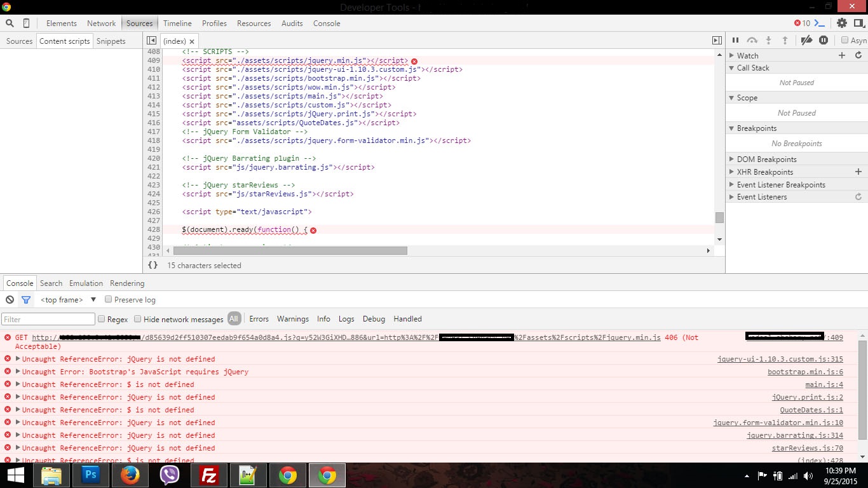Click Step into next function call
Screen dimensions: 868x488
(768, 41)
